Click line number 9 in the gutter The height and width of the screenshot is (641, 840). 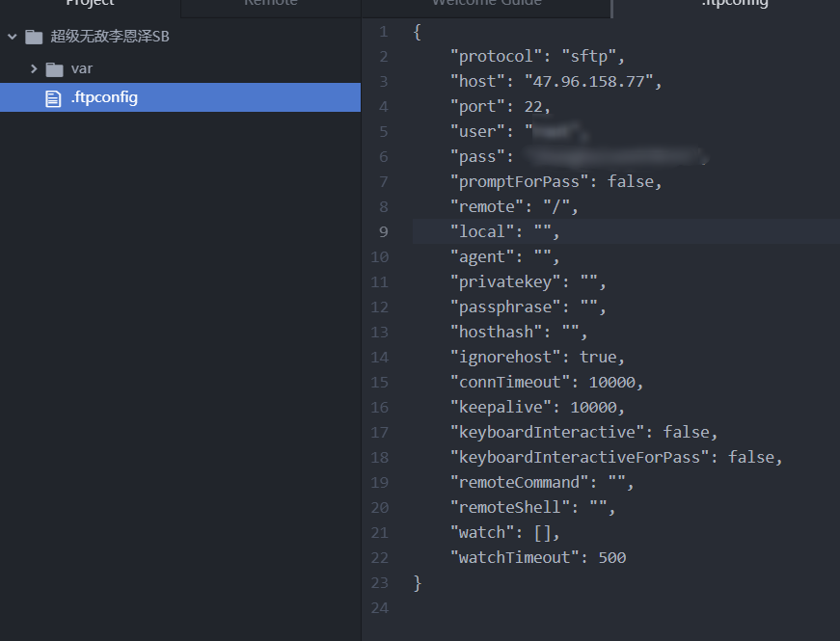tap(383, 231)
